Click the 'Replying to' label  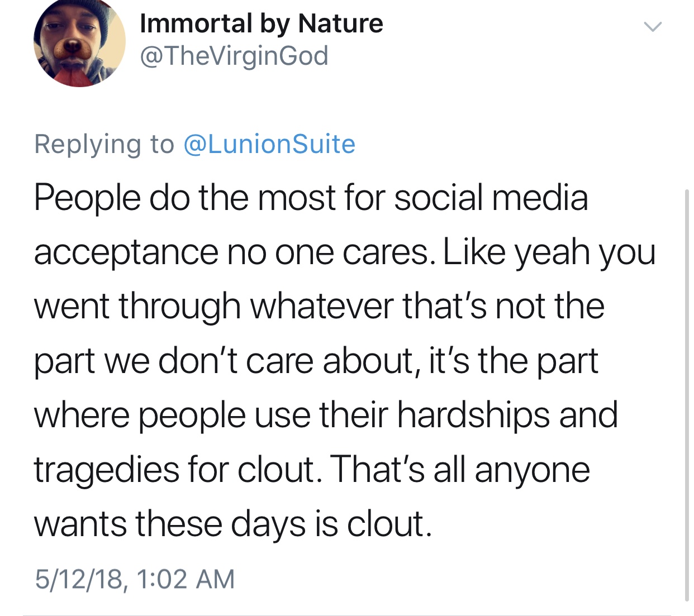click(104, 144)
